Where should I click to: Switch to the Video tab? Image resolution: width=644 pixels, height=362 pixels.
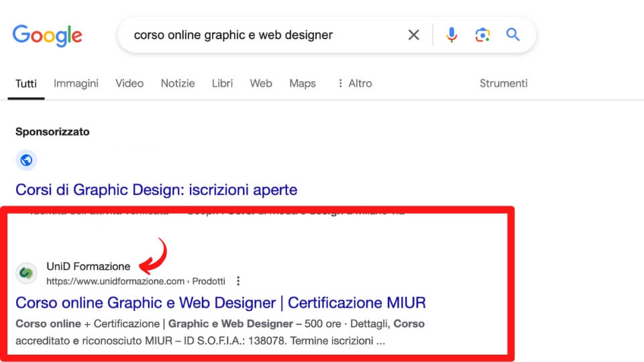tap(129, 83)
